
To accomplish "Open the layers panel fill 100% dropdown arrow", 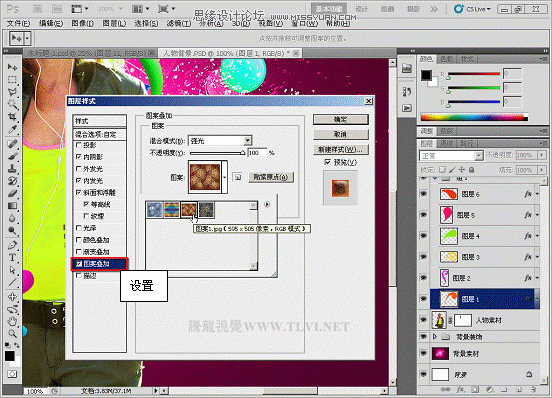I will point(542,170).
